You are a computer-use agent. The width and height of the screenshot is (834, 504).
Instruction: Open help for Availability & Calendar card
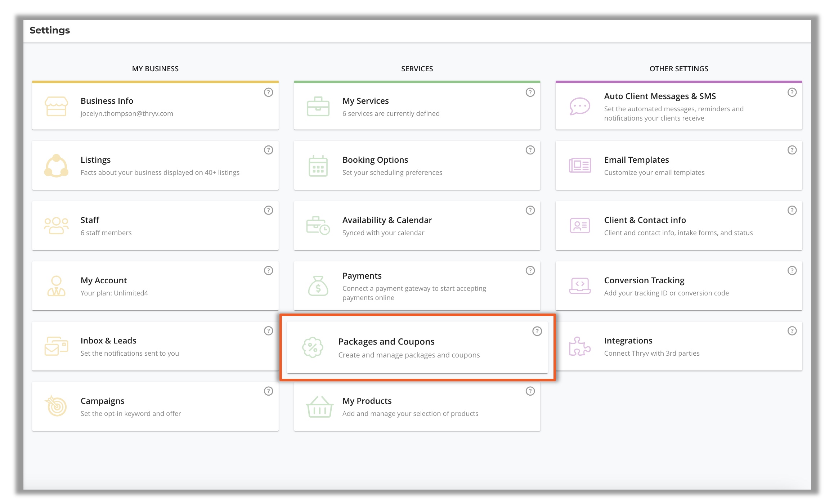point(530,210)
